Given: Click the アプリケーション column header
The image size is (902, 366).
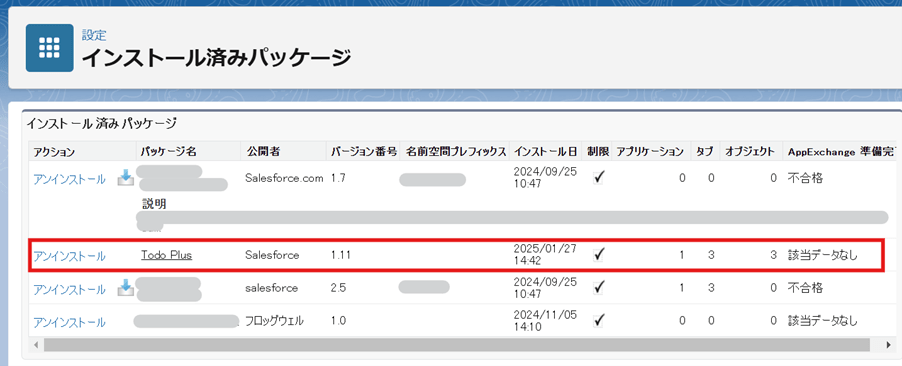Looking at the screenshot, I should pos(650,152).
